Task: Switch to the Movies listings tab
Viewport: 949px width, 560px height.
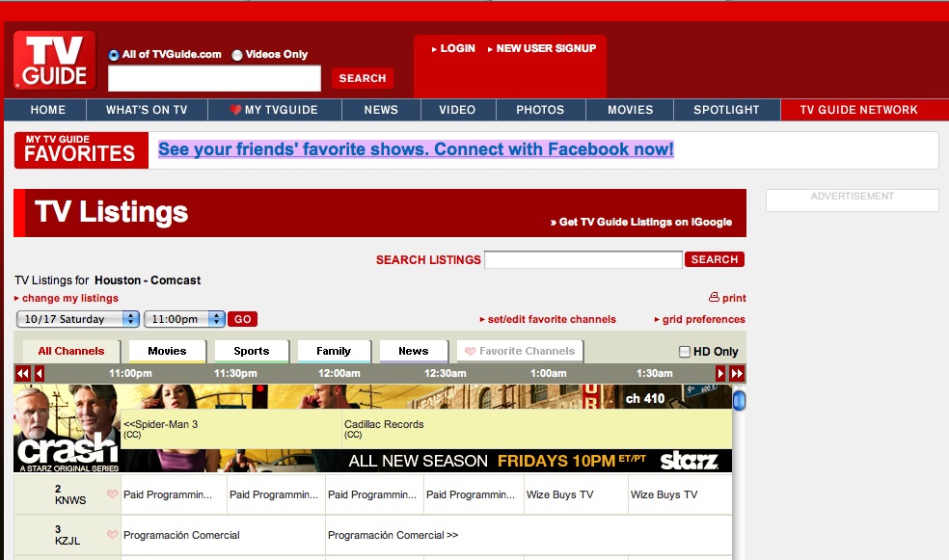Action: pyautogui.click(x=168, y=351)
